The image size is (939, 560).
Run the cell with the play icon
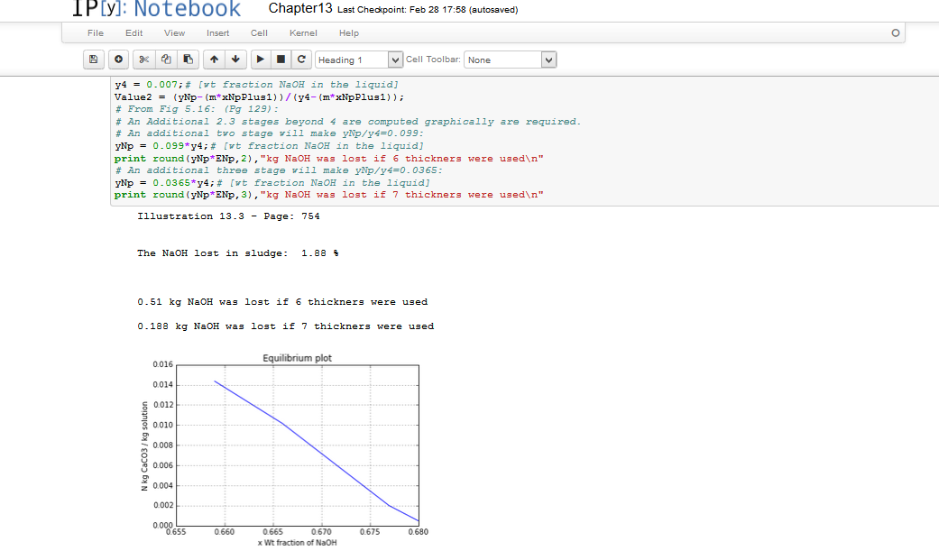click(x=261, y=60)
